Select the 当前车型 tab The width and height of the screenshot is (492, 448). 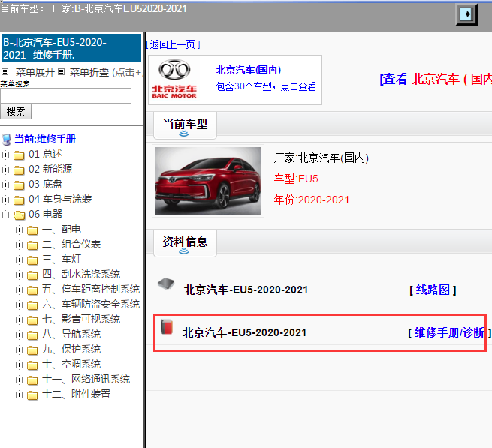(185, 125)
